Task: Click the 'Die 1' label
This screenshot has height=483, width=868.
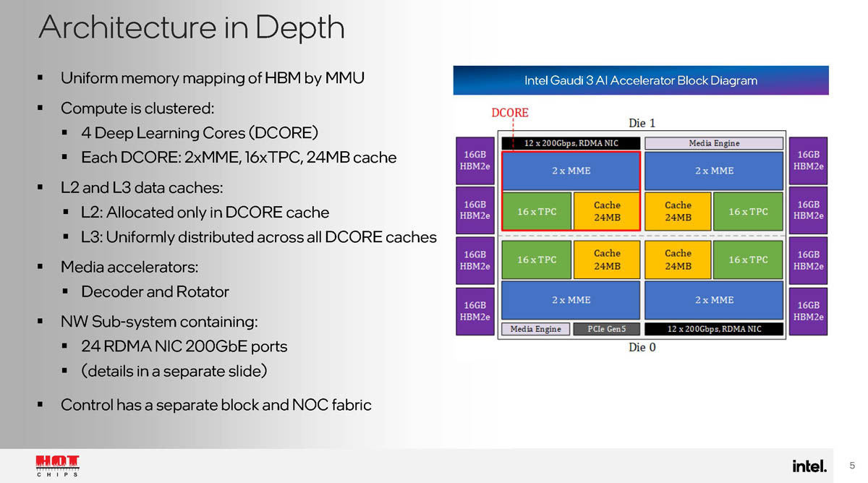Action: [642, 123]
